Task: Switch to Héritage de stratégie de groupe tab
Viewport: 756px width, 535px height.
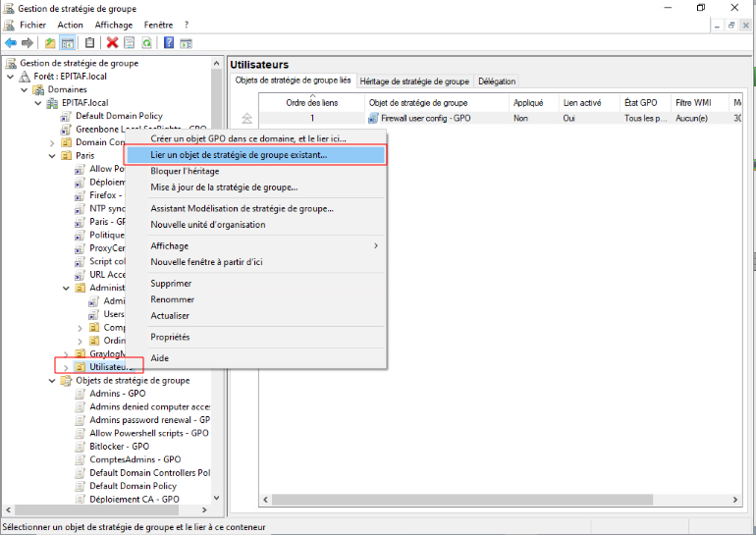Action: pos(414,81)
